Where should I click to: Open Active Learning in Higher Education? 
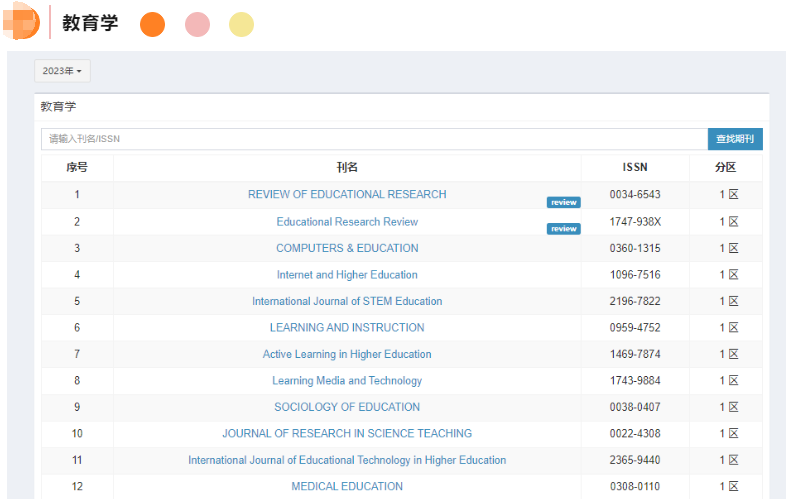(347, 354)
